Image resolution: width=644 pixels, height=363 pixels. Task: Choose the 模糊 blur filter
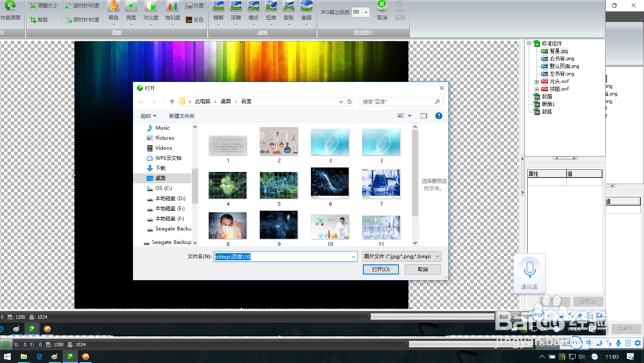click(x=218, y=12)
